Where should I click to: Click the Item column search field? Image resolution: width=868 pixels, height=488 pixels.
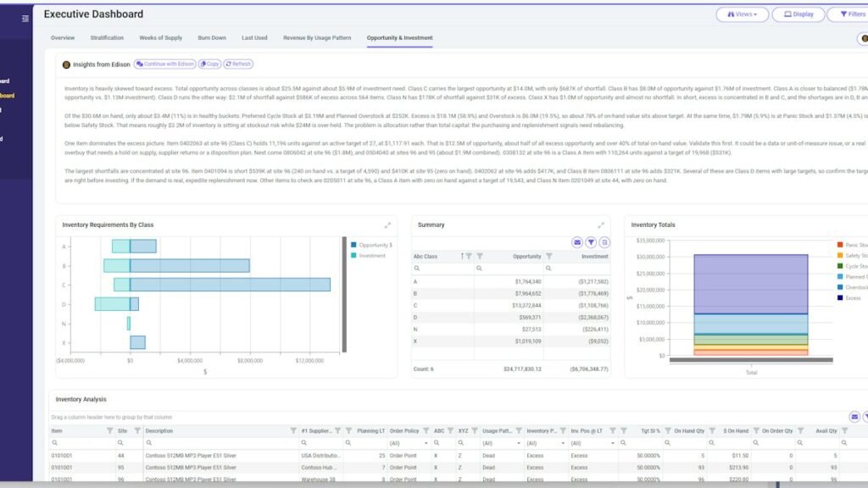82,443
